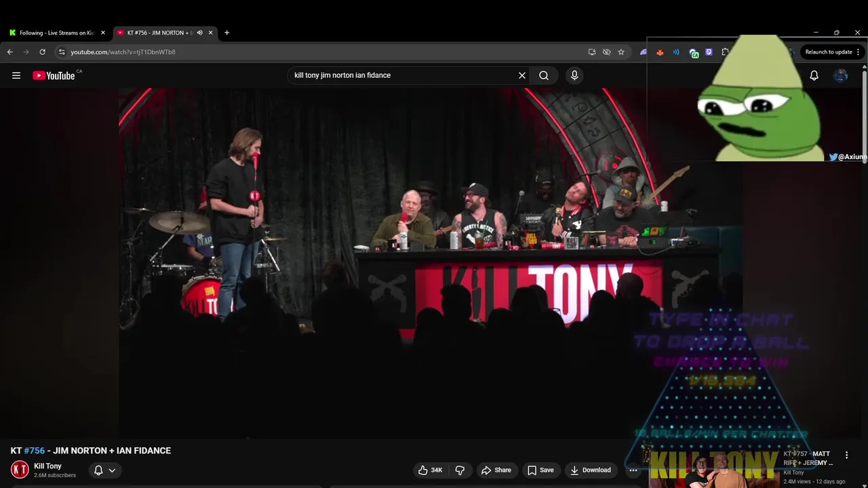This screenshot has width=868, height=488.
Task: Open the blue sound-waves extension
Action: [676, 52]
